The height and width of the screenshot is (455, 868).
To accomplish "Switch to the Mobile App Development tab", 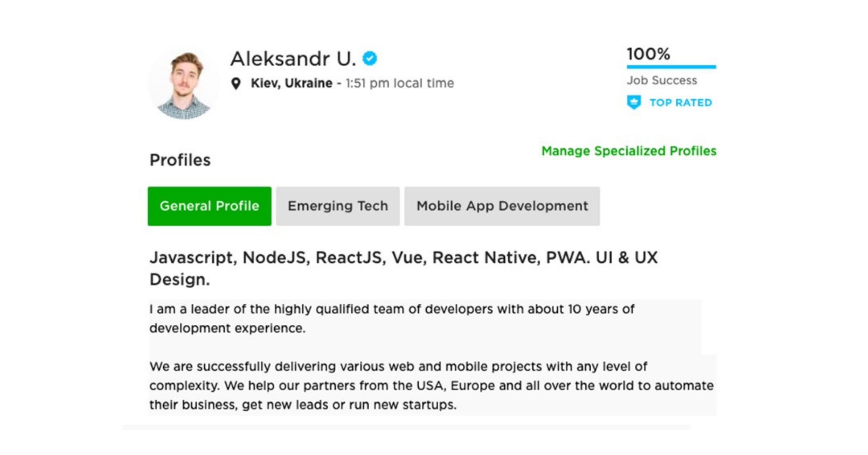I will tap(502, 206).
